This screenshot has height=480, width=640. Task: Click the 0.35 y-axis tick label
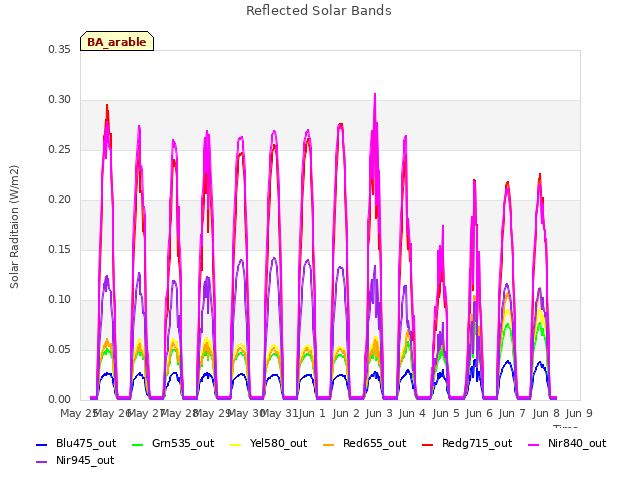point(60,49)
